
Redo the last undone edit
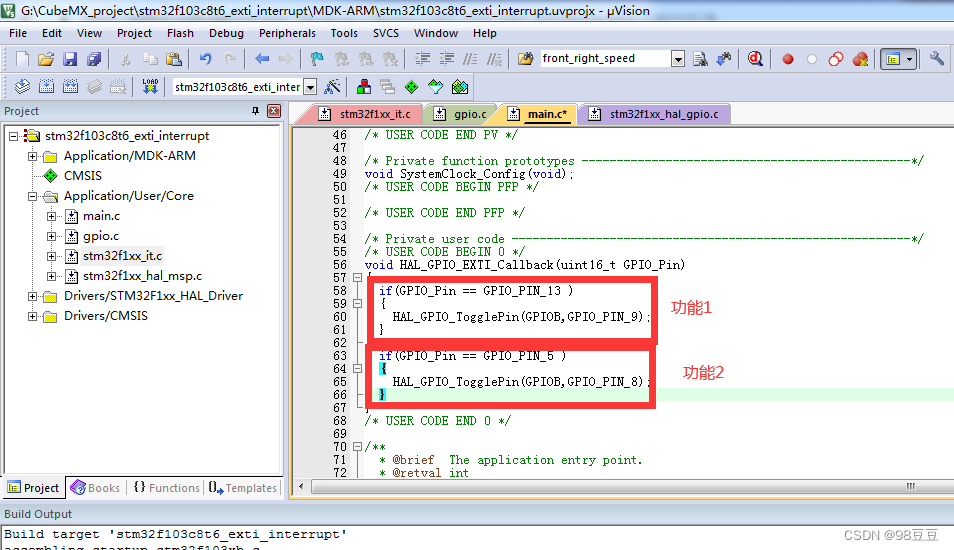point(230,59)
